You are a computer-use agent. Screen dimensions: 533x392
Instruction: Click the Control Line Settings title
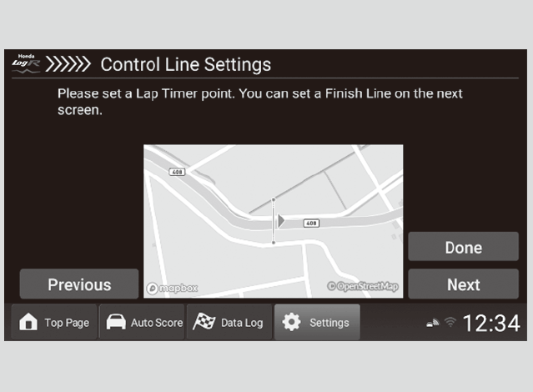point(185,64)
